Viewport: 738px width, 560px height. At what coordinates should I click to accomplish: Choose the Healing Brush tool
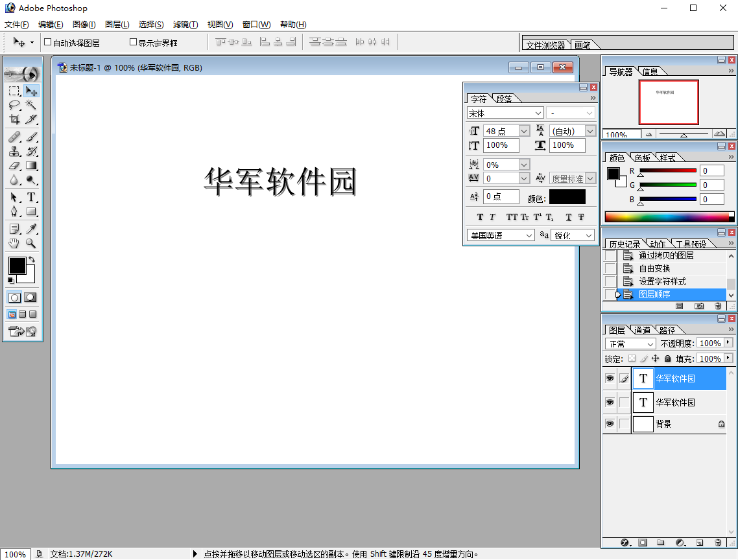[x=14, y=137]
